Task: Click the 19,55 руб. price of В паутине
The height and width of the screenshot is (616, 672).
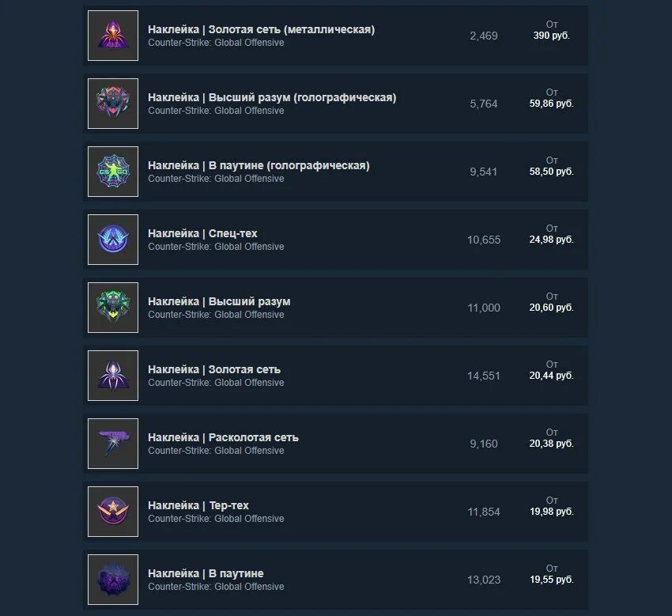Action: [x=552, y=580]
